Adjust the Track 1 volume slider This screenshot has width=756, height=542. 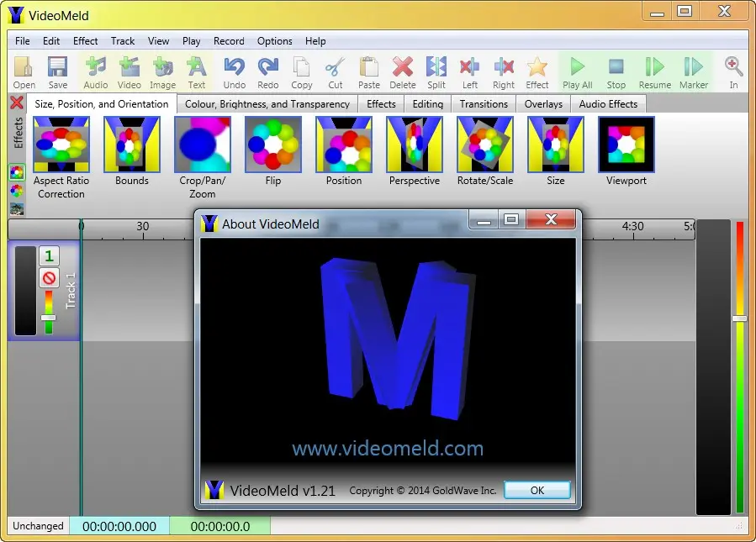click(48, 318)
